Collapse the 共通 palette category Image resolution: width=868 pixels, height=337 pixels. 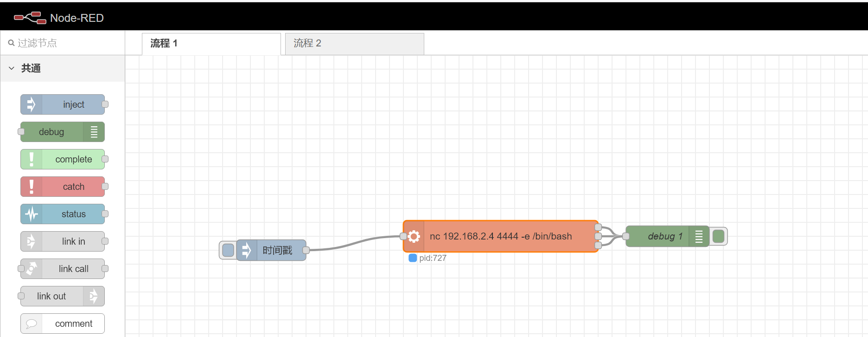(12, 68)
